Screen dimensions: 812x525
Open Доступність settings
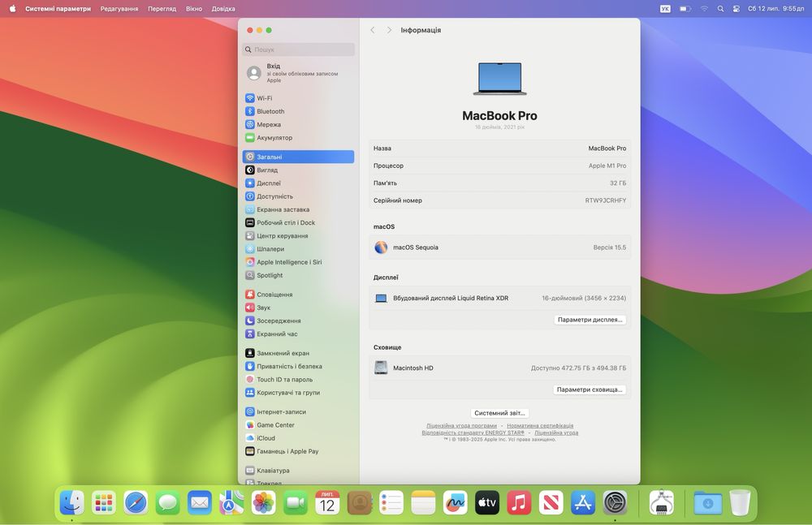(x=298, y=196)
